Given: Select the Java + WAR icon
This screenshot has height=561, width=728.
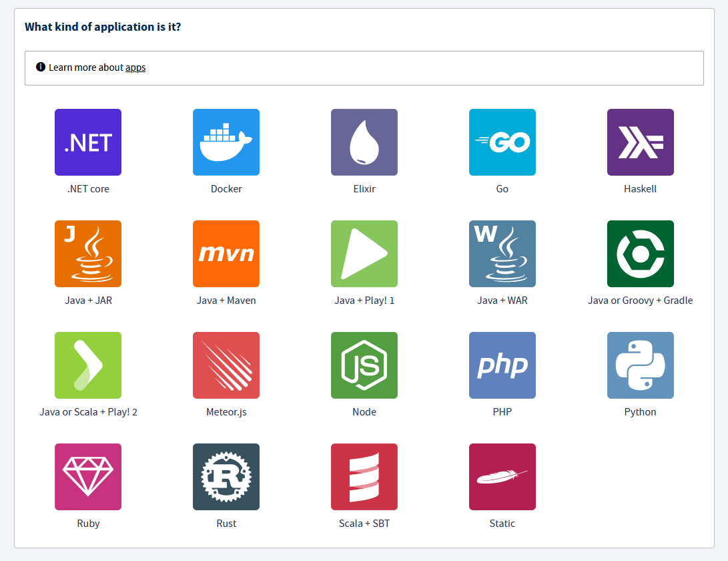Looking at the screenshot, I should 502,254.
